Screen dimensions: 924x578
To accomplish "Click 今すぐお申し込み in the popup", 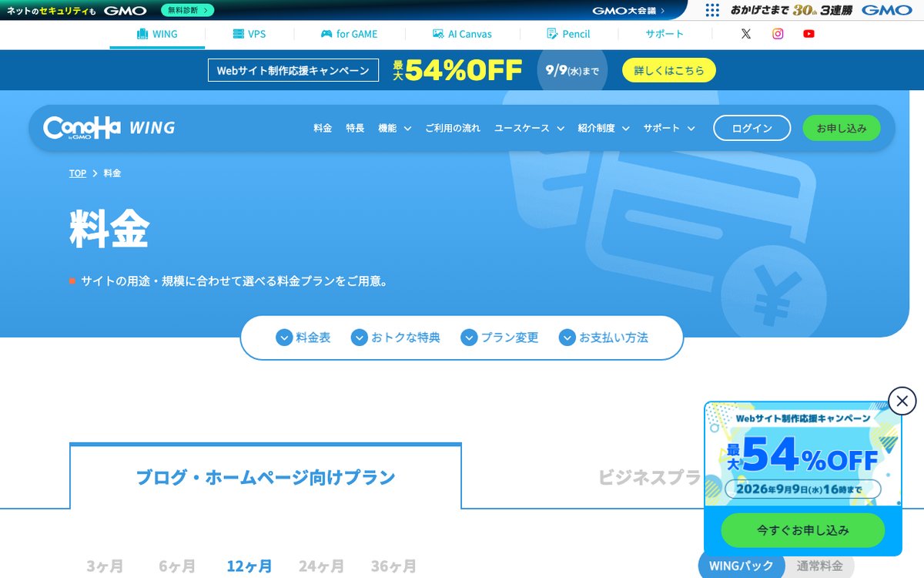I will 803,530.
